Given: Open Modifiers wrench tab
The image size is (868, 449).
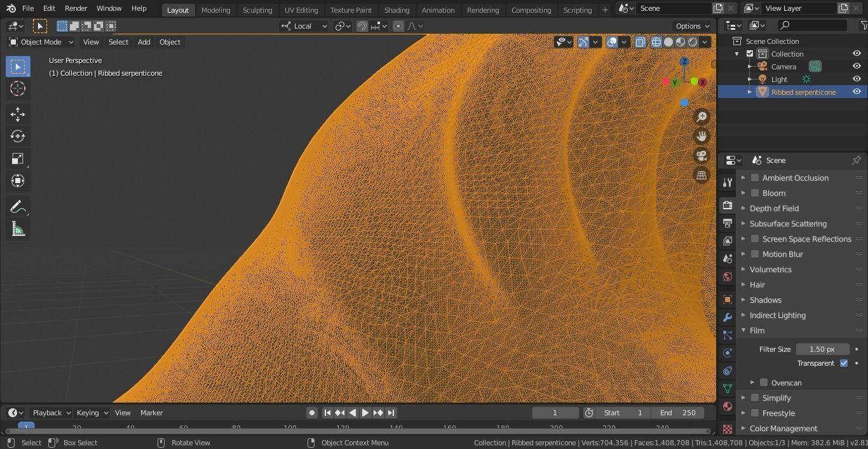Looking at the screenshot, I should click(x=728, y=317).
